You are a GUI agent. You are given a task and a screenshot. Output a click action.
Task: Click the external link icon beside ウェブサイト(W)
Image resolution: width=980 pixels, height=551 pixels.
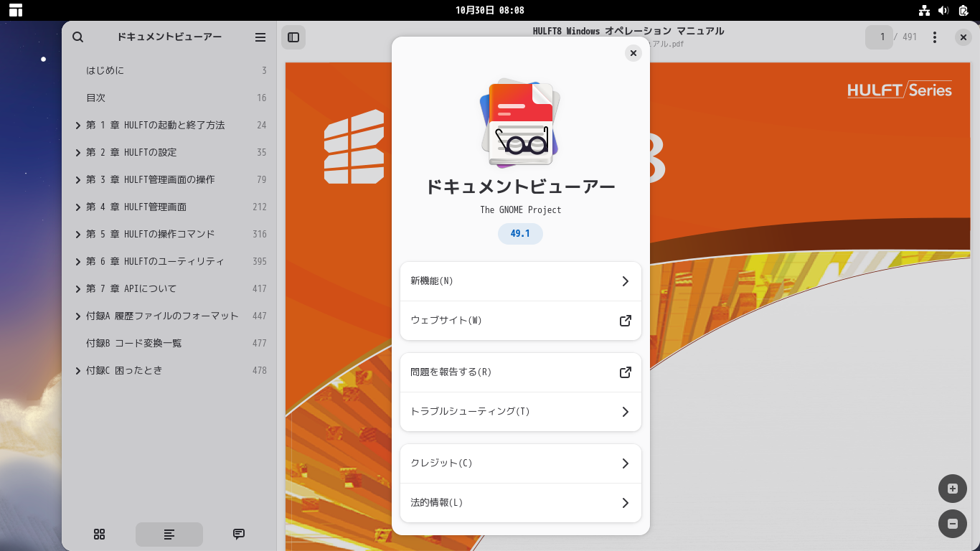[626, 321]
